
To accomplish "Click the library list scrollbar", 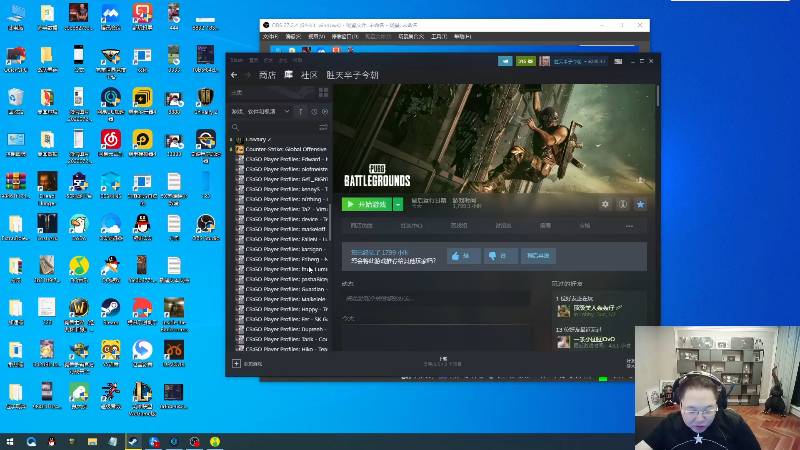I will point(330,222).
